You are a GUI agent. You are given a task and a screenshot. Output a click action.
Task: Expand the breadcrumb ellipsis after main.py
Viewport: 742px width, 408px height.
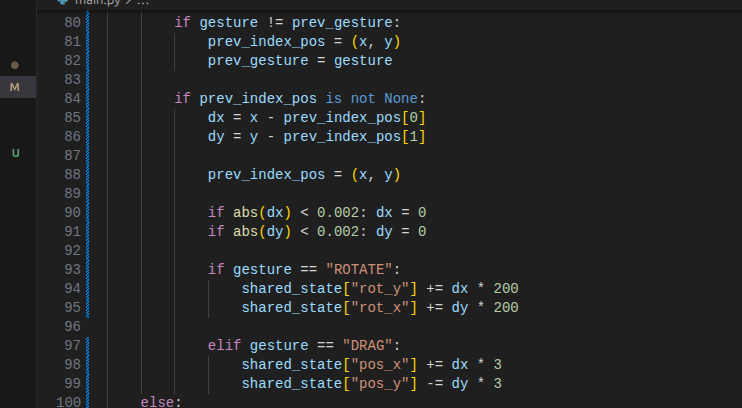141,3
